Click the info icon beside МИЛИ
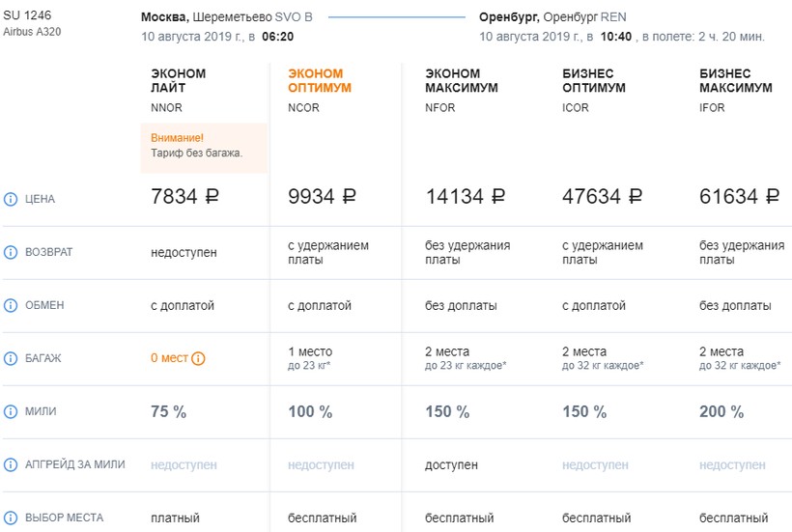 pos(12,411)
